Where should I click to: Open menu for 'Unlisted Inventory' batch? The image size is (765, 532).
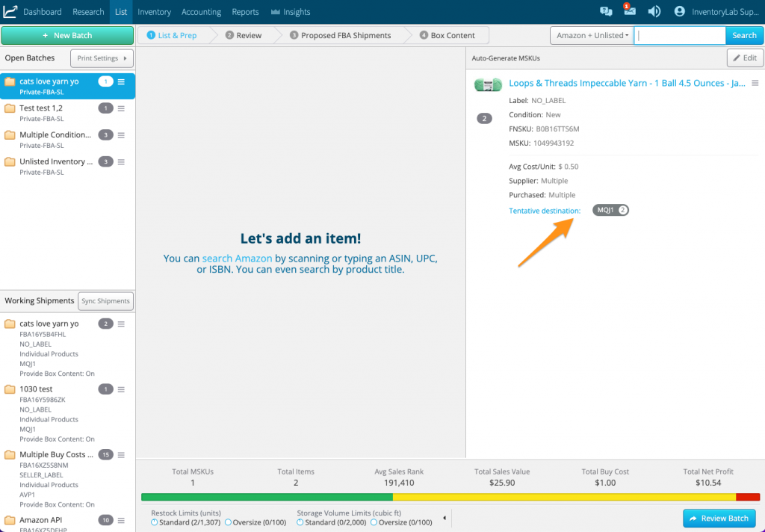point(121,162)
